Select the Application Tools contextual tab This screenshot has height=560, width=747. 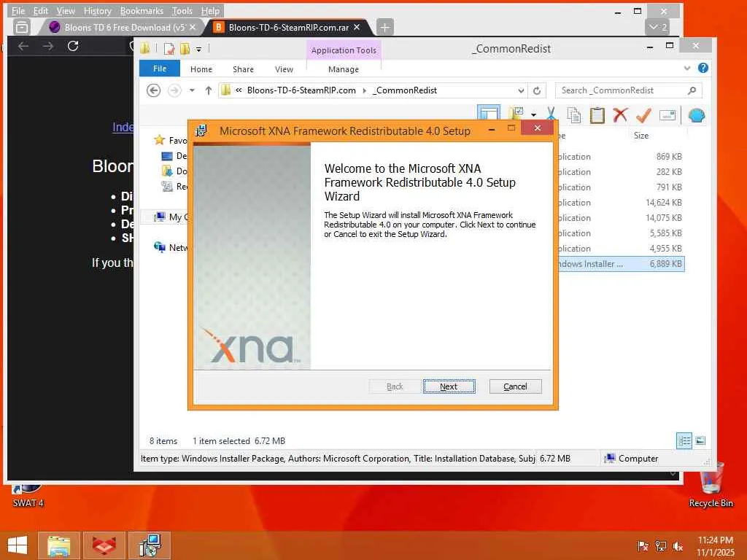[x=344, y=50]
